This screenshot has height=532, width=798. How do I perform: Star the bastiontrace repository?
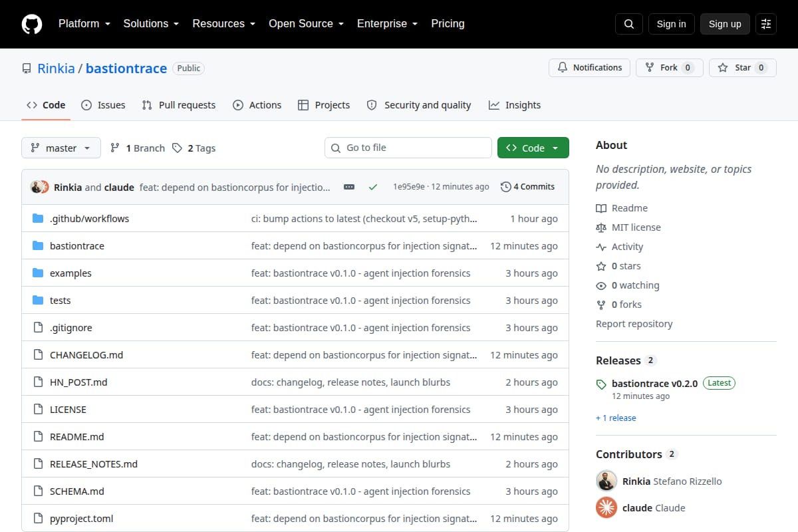coord(742,68)
